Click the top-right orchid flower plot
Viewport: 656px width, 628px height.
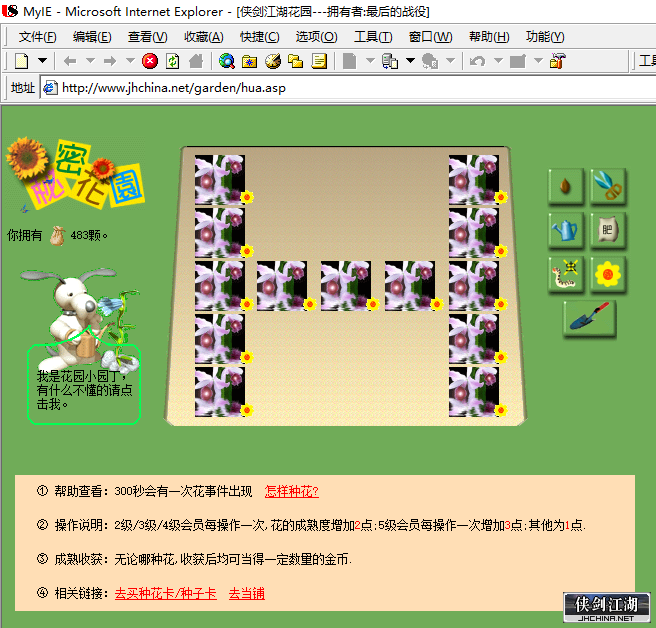(474, 179)
